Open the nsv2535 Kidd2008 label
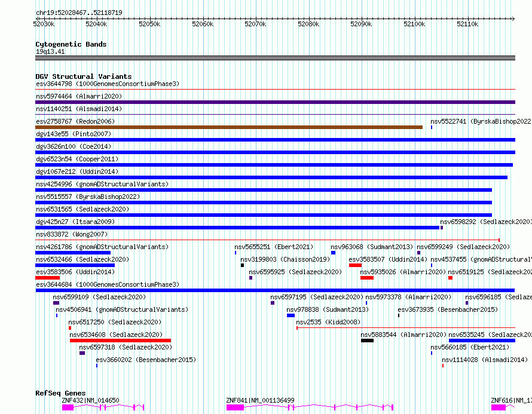 pos(328,322)
